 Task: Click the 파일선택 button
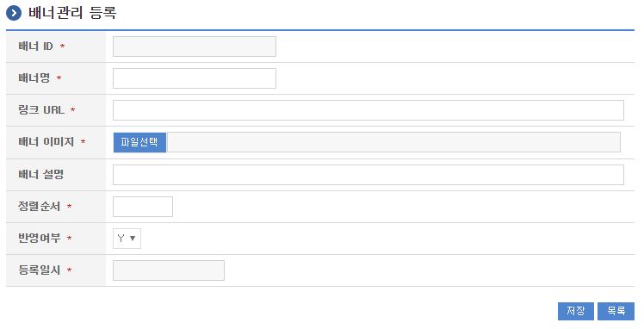pos(139,142)
